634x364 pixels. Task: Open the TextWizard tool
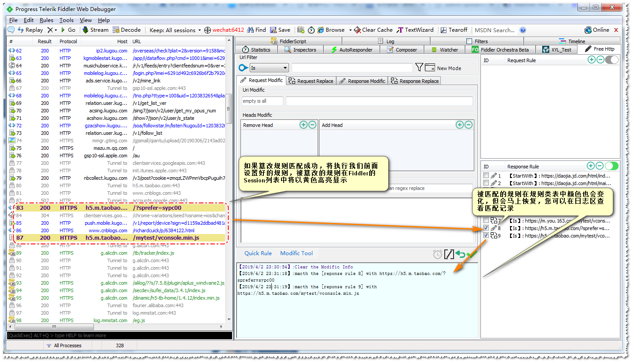(x=415, y=30)
